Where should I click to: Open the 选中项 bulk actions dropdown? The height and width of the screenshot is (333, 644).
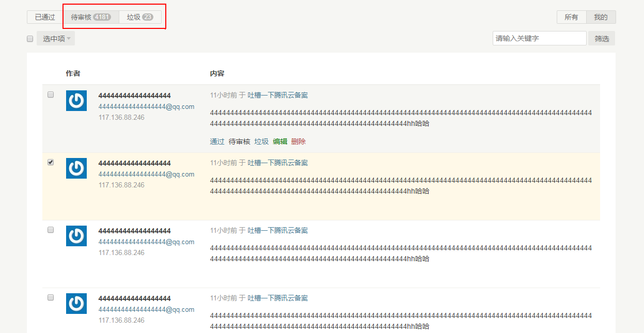pos(55,38)
